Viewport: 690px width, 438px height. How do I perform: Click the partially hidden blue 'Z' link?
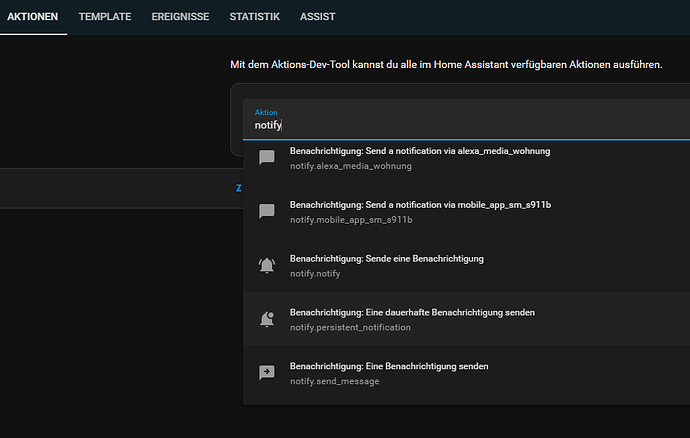click(238, 187)
